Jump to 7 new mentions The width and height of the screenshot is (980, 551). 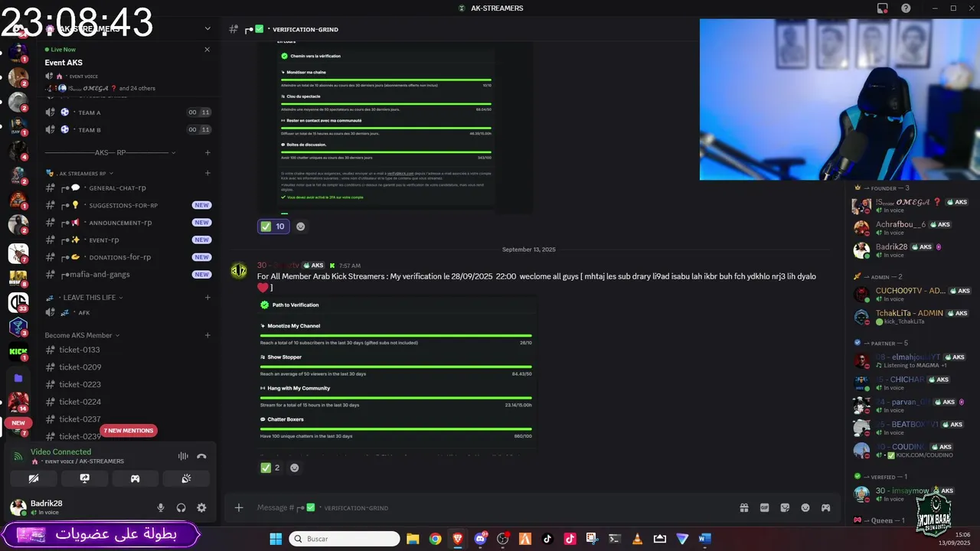[x=129, y=431]
